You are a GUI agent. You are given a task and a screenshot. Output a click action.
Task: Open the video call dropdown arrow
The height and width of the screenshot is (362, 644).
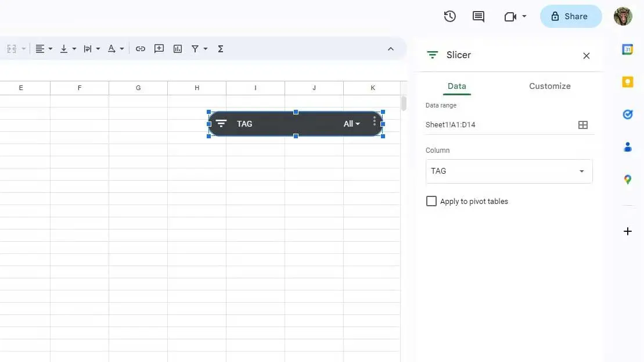point(523,16)
